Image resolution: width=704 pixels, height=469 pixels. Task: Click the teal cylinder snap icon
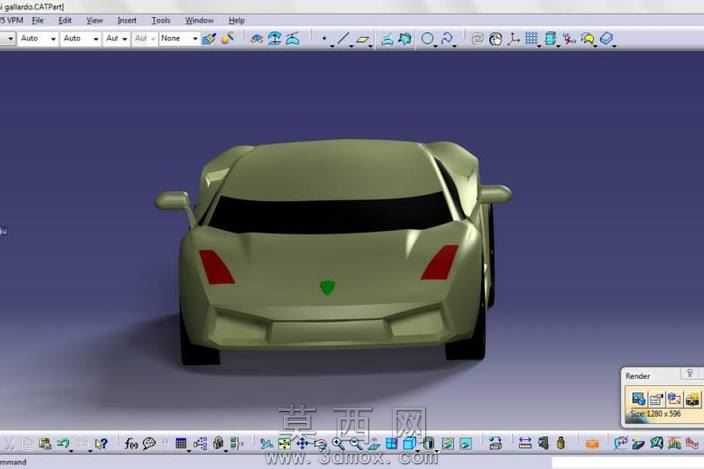coord(550,39)
